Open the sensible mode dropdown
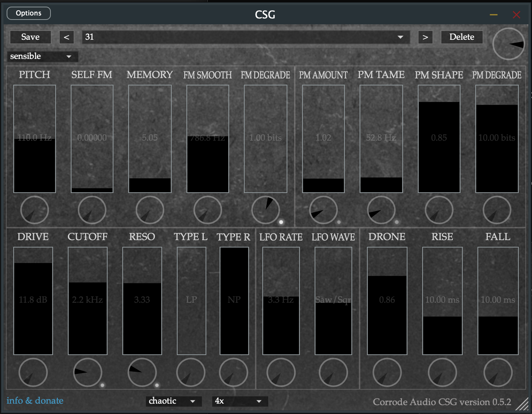The width and height of the screenshot is (532, 414). tap(42, 56)
